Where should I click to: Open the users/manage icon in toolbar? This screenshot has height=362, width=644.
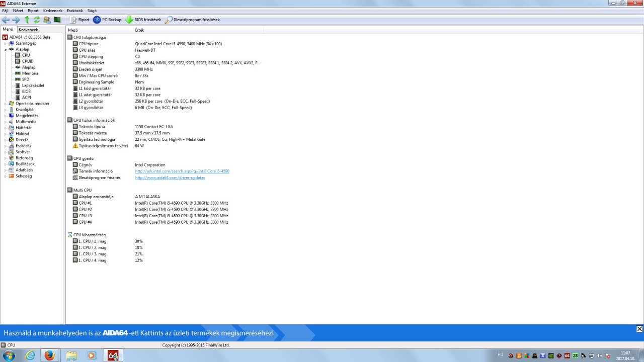[x=47, y=20]
